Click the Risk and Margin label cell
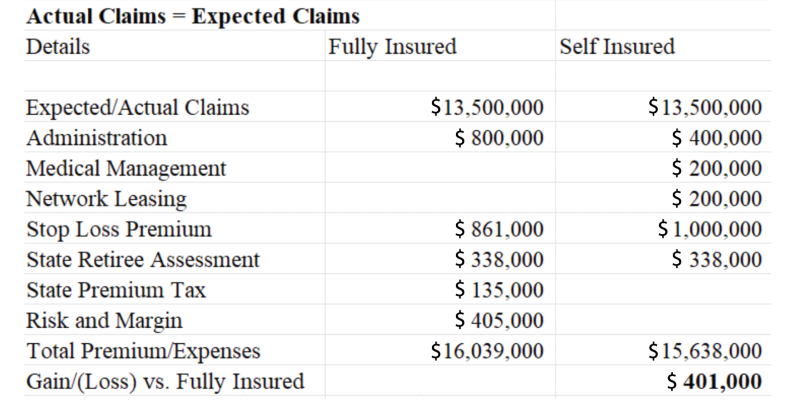Viewport: 800px width, 400px height. tap(104, 321)
